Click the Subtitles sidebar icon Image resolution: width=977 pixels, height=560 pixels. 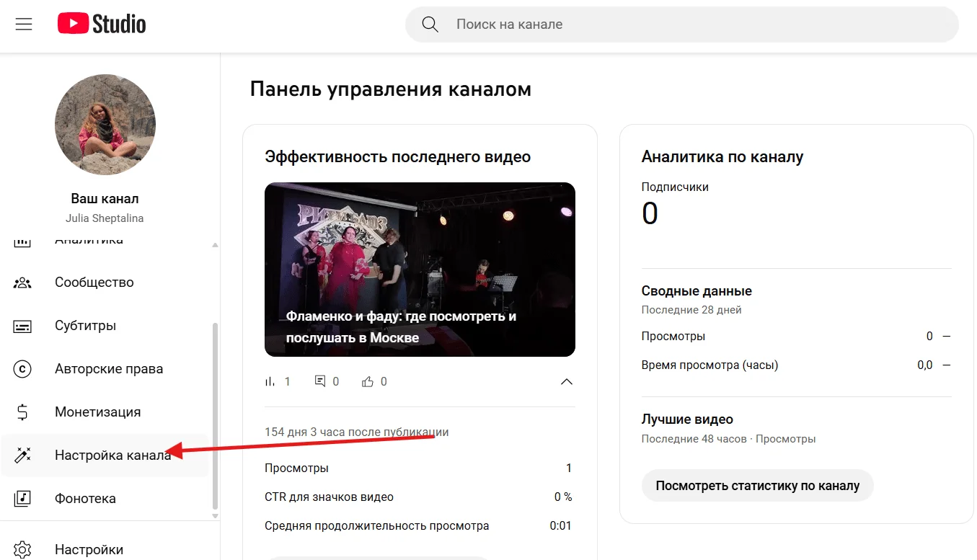point(22,326)
